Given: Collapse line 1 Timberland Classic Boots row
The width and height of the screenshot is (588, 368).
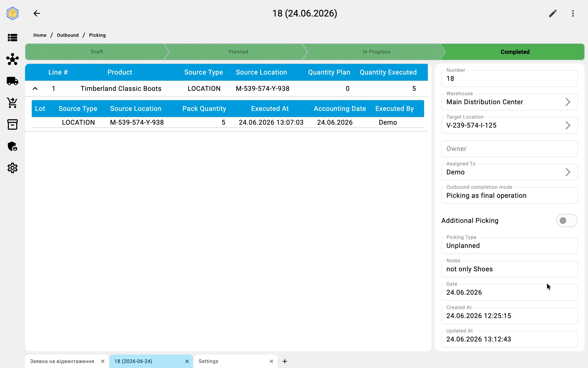Looking at the screenshot, I should click(x=35, y=89).
